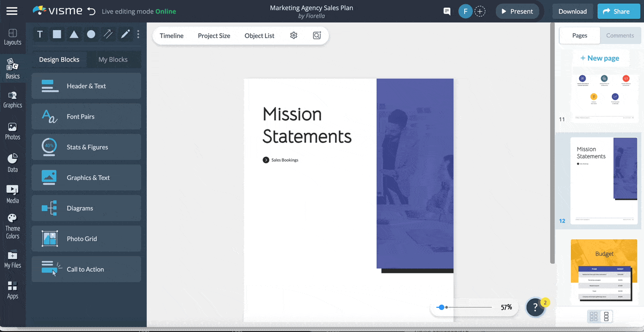This screenshot has height=332, width=644.
Task: Open the Photos sidebar panel
Action: point(12,131)
